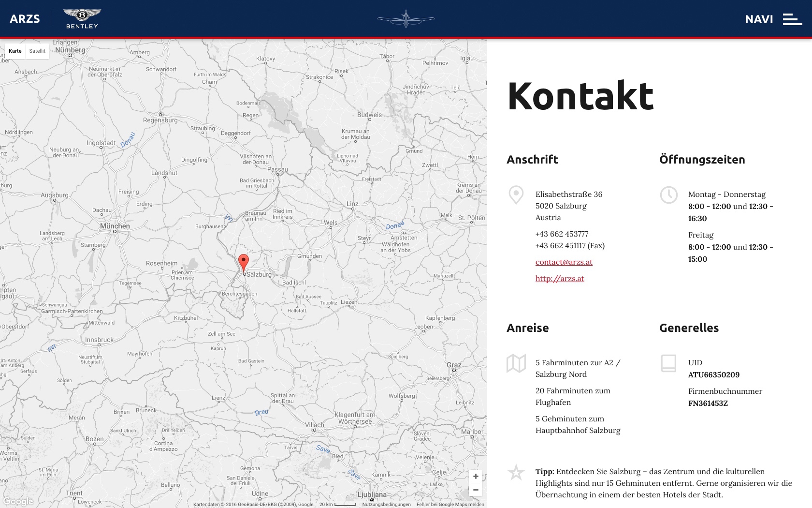Image resolution: width=812 pixels, height=508 pixels.
Task: Open the NAVI hamburger menu icon
Action: pos(793,19)
